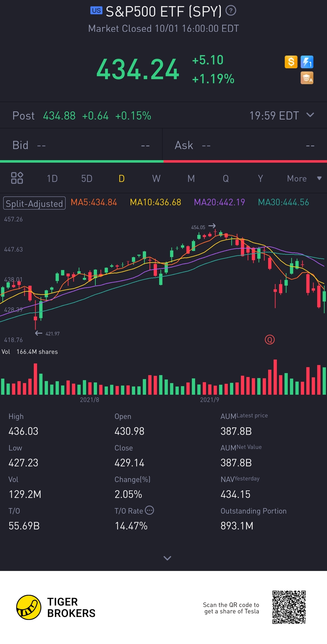This screenshot has width=327, height=644.
Task: Select the W weekly chart tab
Action: point(156,179)
